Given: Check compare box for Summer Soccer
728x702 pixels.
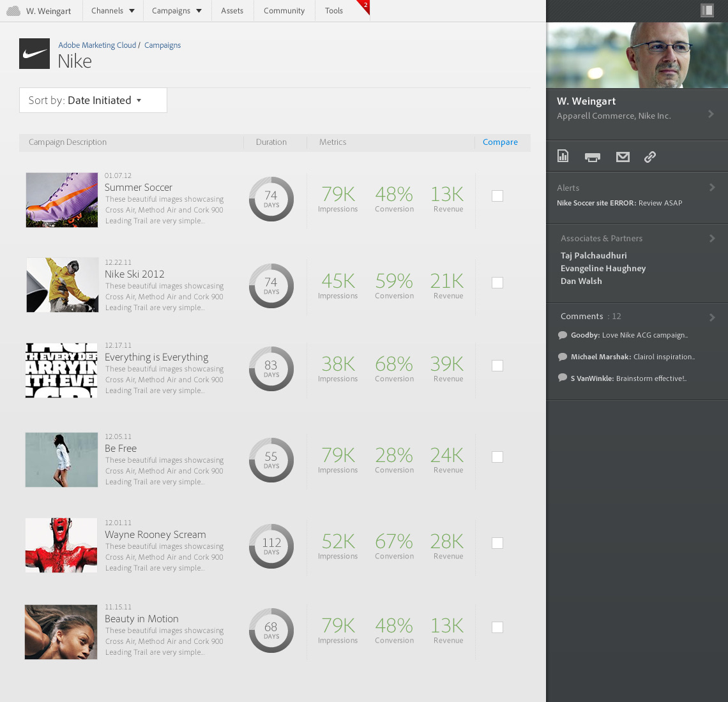Looking at the screenshot, I should [x=497, y=196].
